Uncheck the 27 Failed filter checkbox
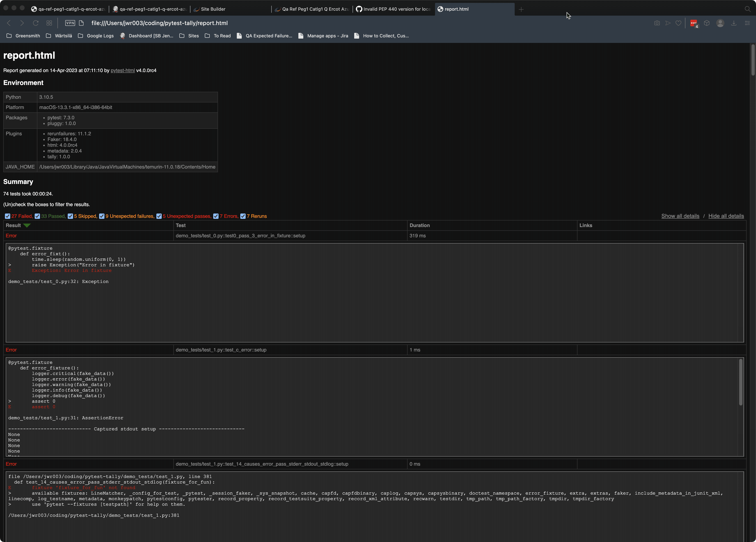This screenshot has width=756, height=542. point(8,216)
